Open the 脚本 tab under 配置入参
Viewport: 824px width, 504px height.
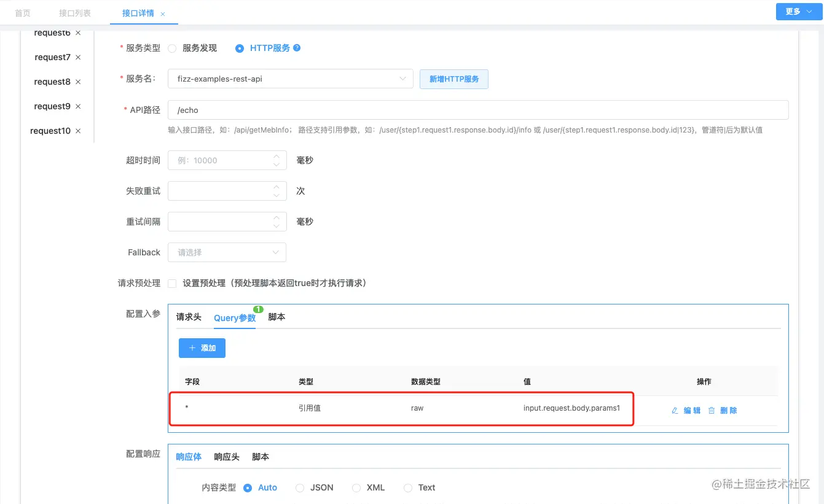[277, 317]
